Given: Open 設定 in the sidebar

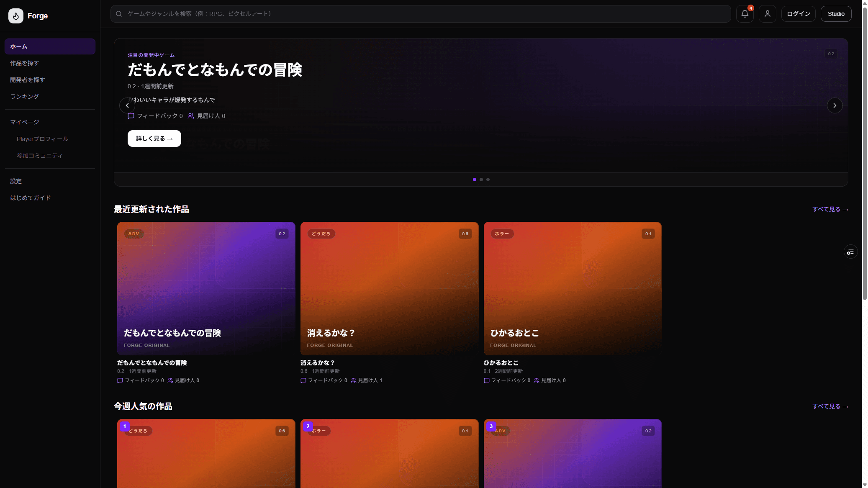Looking at the screenshot, I should 50,181.
